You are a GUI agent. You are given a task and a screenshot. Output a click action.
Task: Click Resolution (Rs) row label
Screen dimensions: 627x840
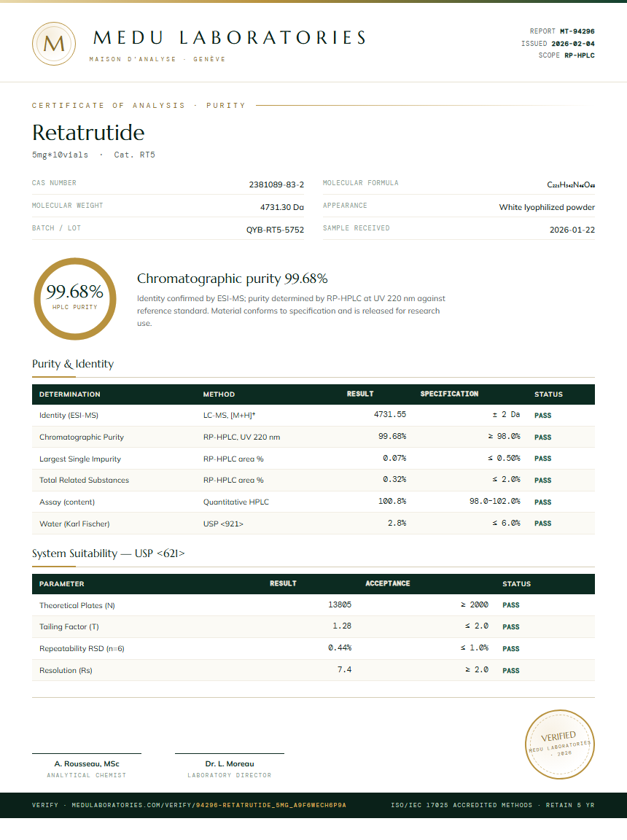click(x=66, y=671)
